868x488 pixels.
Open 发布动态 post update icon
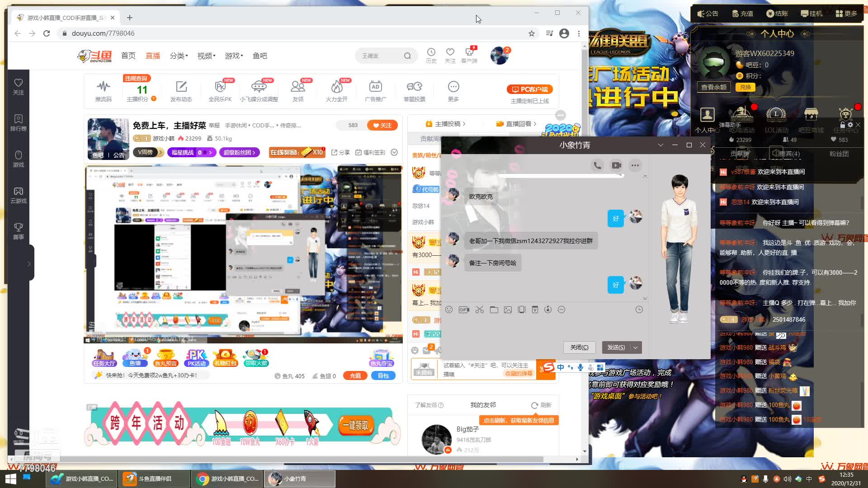point(181,90)
